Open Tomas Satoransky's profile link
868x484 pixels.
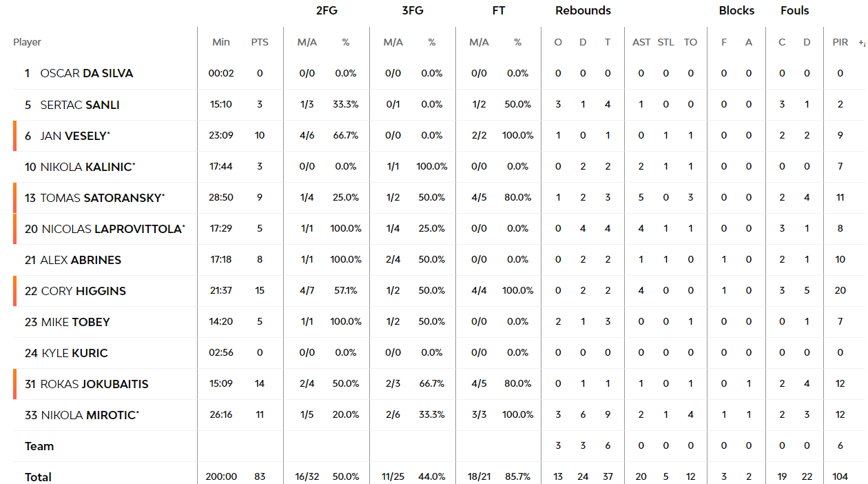point(103,198)
